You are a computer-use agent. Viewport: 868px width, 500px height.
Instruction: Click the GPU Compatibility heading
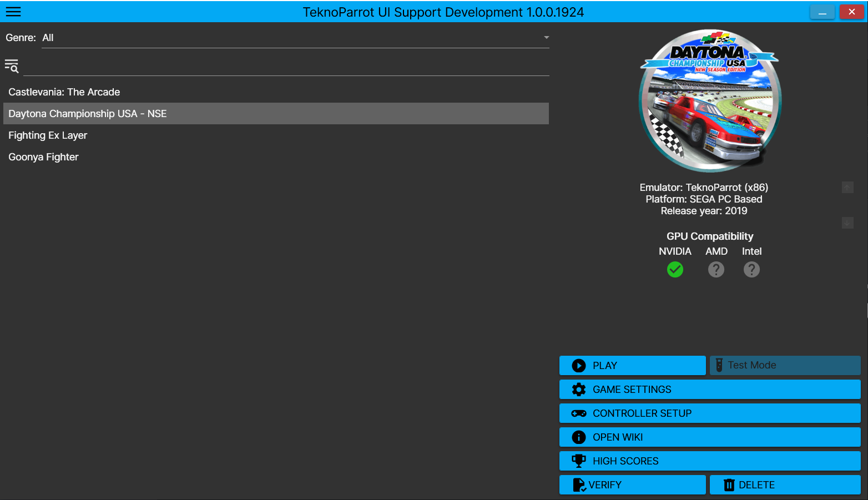point(710,236)
